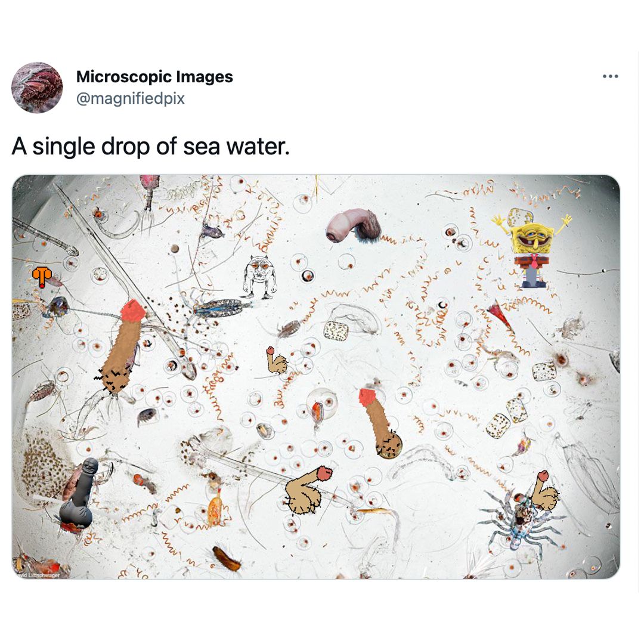Viewport: 644px width, 644px height.
Task: Visit the @magnifiedpix handle link
Action: pyautogui.click(x=131, y=98)
